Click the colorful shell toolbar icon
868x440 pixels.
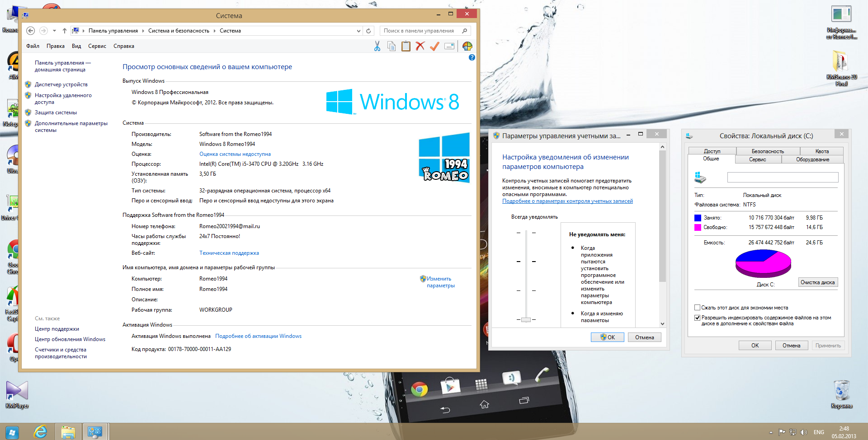click(467, 46)
